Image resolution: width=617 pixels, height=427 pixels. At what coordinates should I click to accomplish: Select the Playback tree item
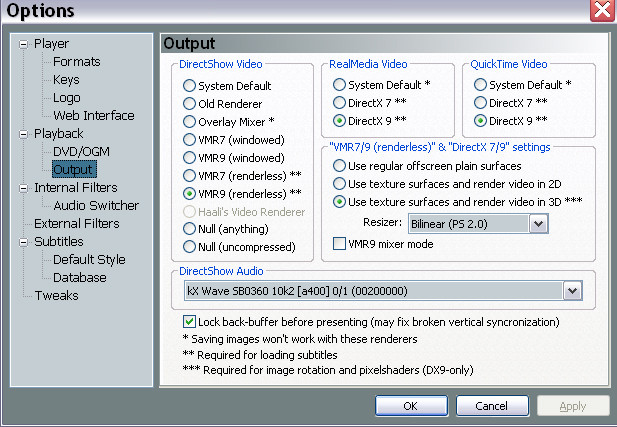pyautogui.click(x=58, y=134)
